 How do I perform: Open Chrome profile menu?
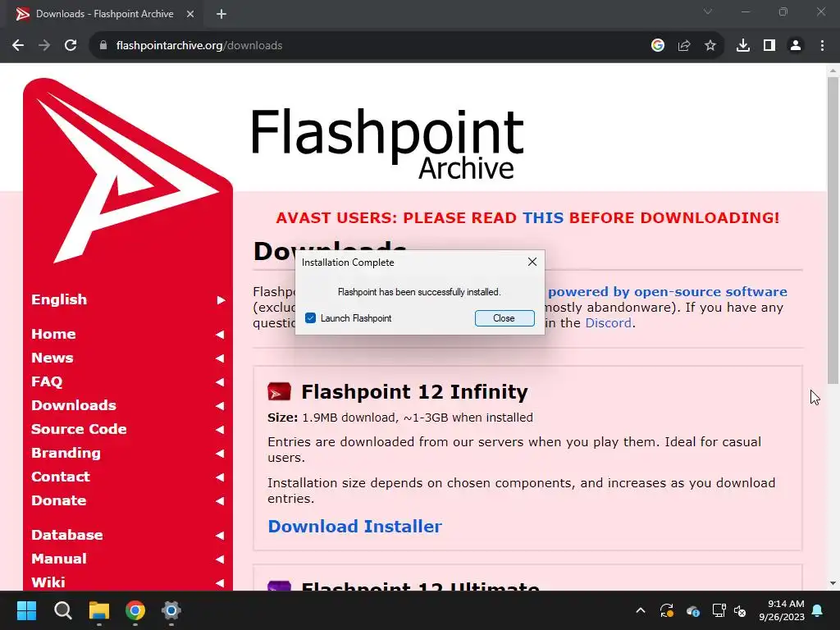796,46
